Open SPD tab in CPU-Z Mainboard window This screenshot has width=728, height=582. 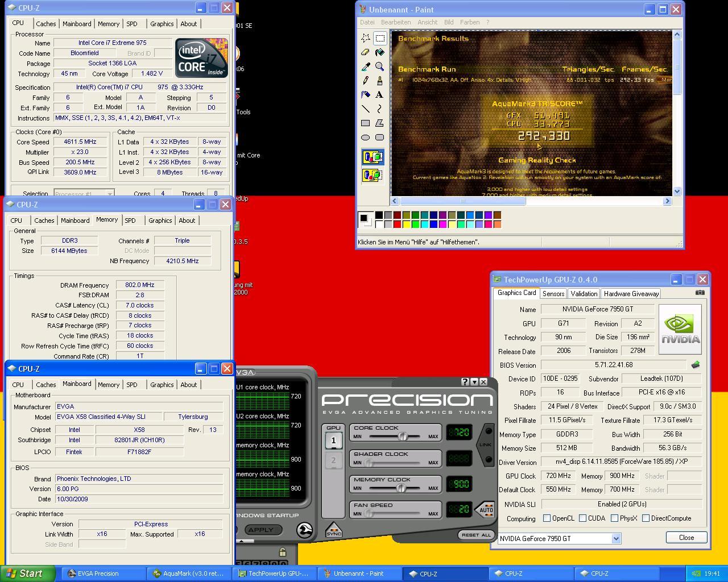(x=132, y=385)
